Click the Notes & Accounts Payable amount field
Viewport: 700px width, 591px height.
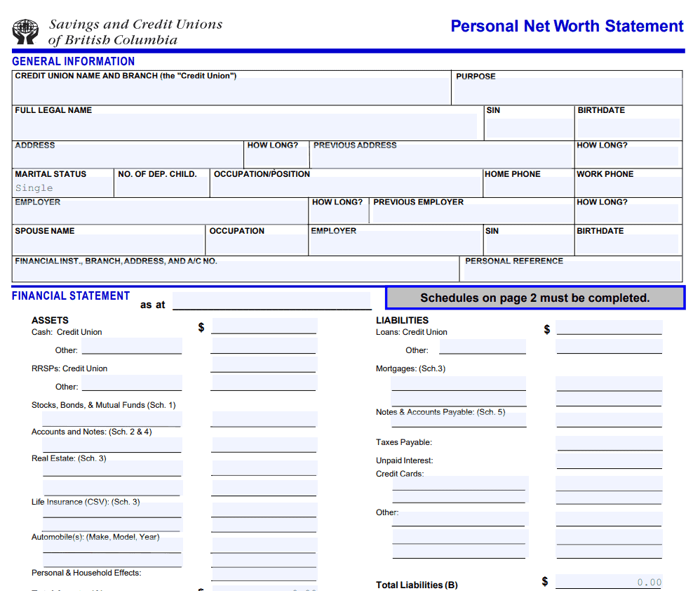(x=610, y=420)
